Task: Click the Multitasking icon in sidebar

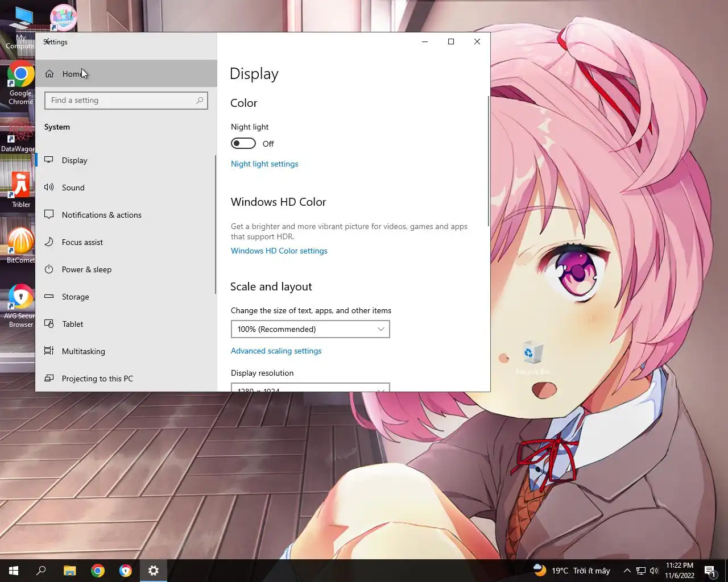Action: (x=49, y=351)
